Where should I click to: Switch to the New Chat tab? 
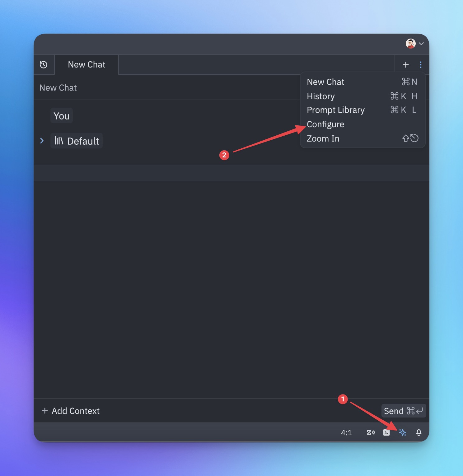86,64
